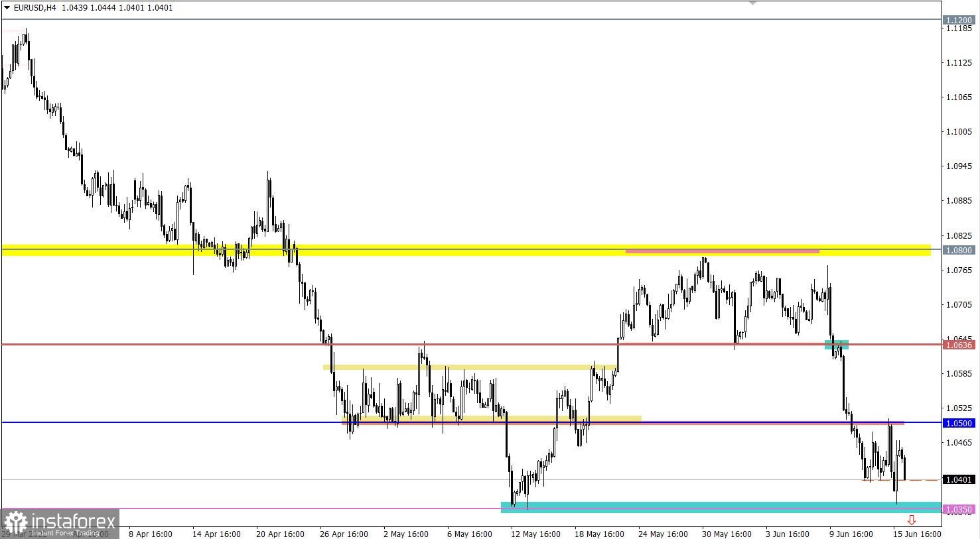
Task: Click the 1.1005 price axis label
Action: click(960, 132)
